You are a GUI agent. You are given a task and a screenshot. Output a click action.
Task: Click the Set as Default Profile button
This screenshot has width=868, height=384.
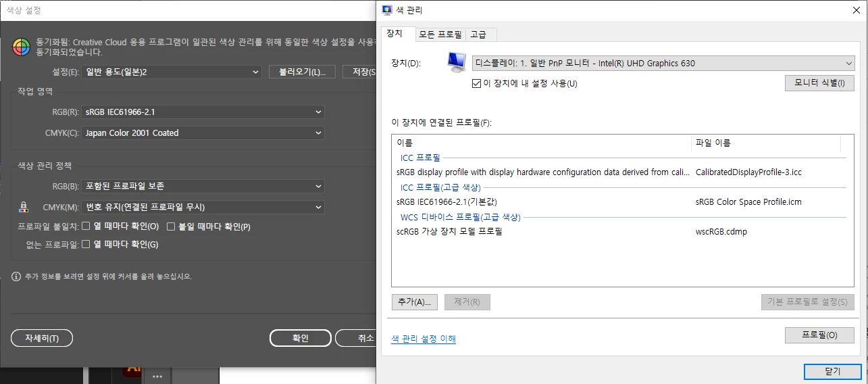(808, 302)
